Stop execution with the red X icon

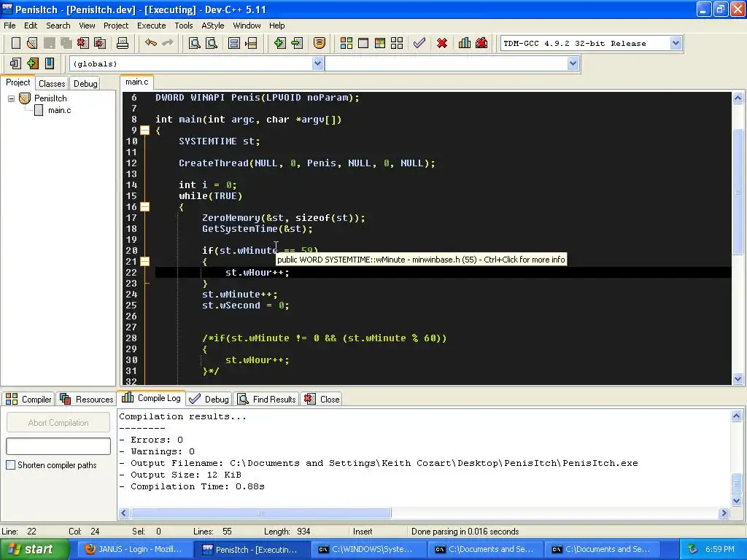442,43
